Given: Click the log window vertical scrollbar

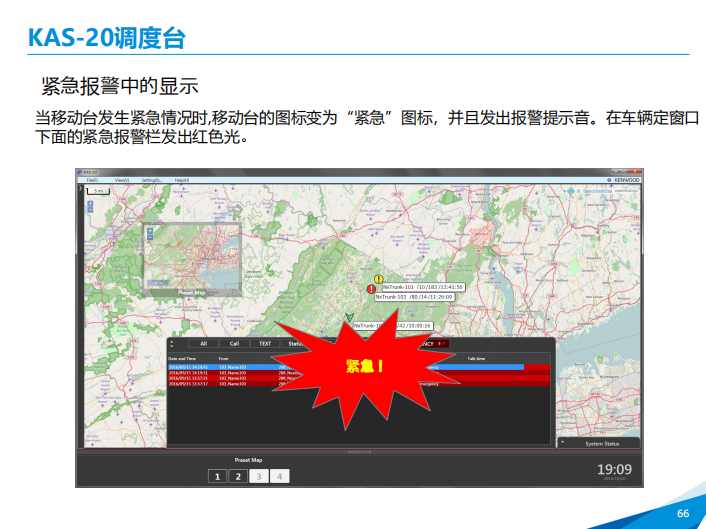Looking at the screenshot, I should (x=552, y=400).
